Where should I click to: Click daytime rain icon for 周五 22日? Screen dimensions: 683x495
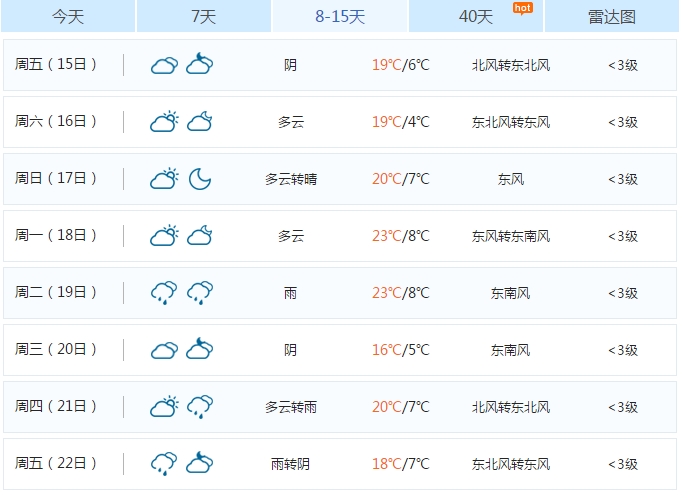164,464
